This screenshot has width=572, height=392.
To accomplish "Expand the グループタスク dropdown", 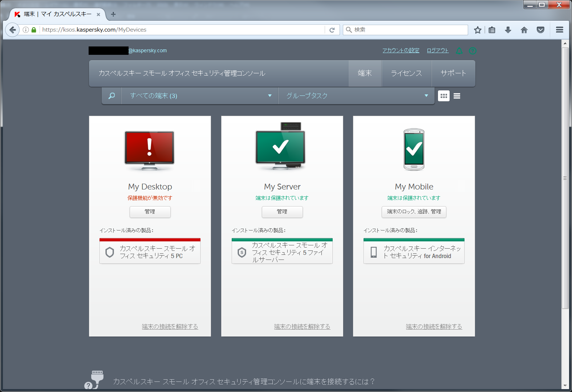I will 357,96.
